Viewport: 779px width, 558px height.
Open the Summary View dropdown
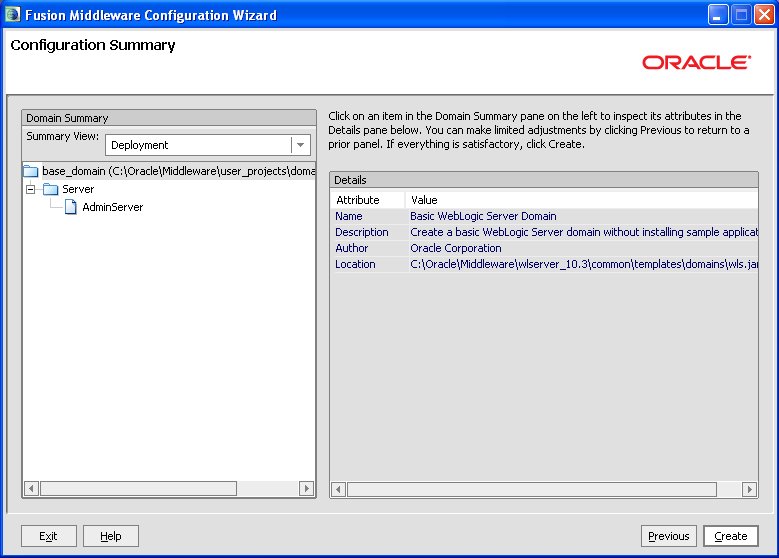[x=300, y=145]
